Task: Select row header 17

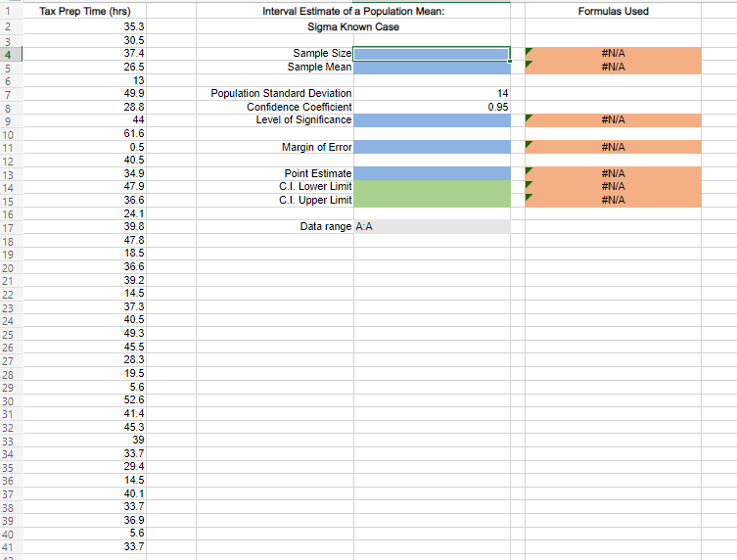Action: click(x=11, y=228)
